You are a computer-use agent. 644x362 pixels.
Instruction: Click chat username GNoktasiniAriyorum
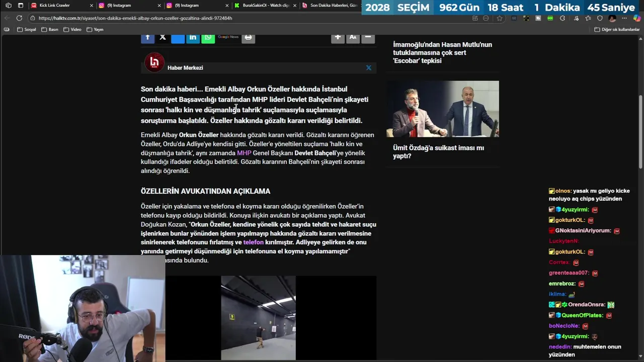click(x=583, y=231)
